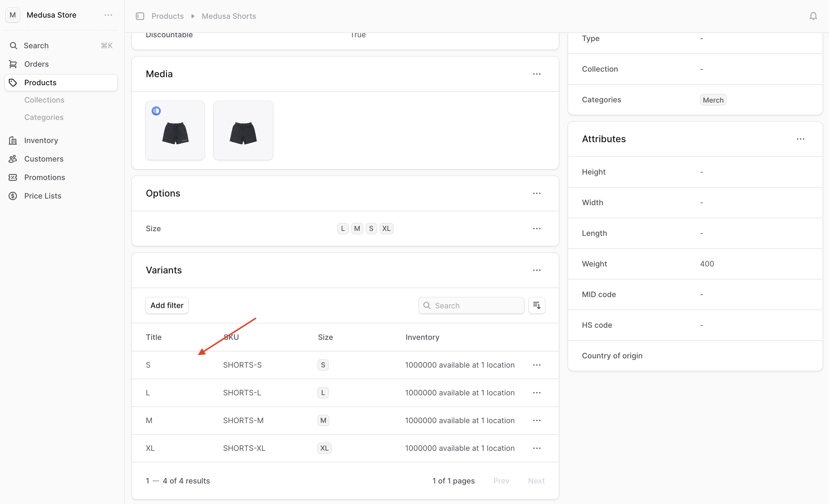This screenshot has width=829, height=504.
Task: Toggle the sidebar collapse icon near breadcrumb
Action: (x=140, y=16)
